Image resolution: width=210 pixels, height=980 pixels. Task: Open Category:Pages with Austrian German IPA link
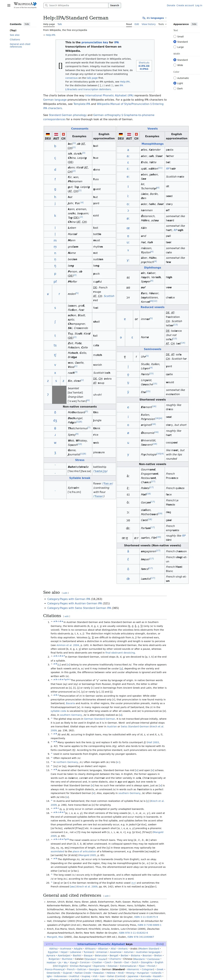coord(75,603)
